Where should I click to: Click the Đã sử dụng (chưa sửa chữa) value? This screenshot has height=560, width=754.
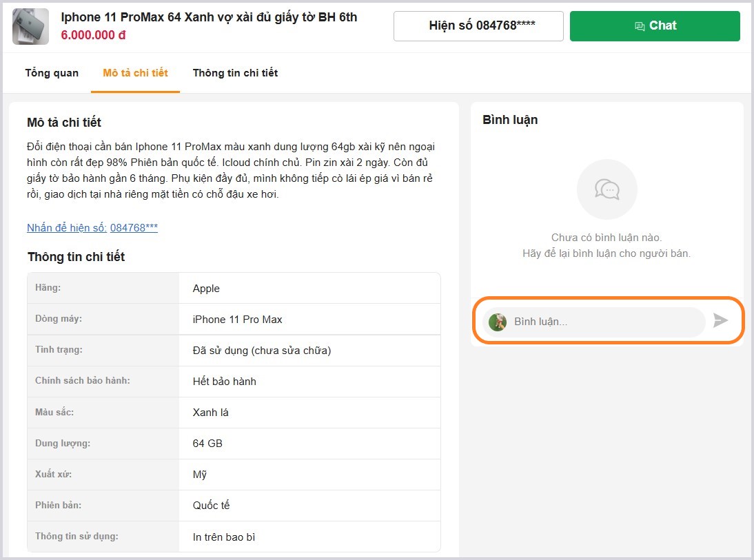click(x=262, y=351)
